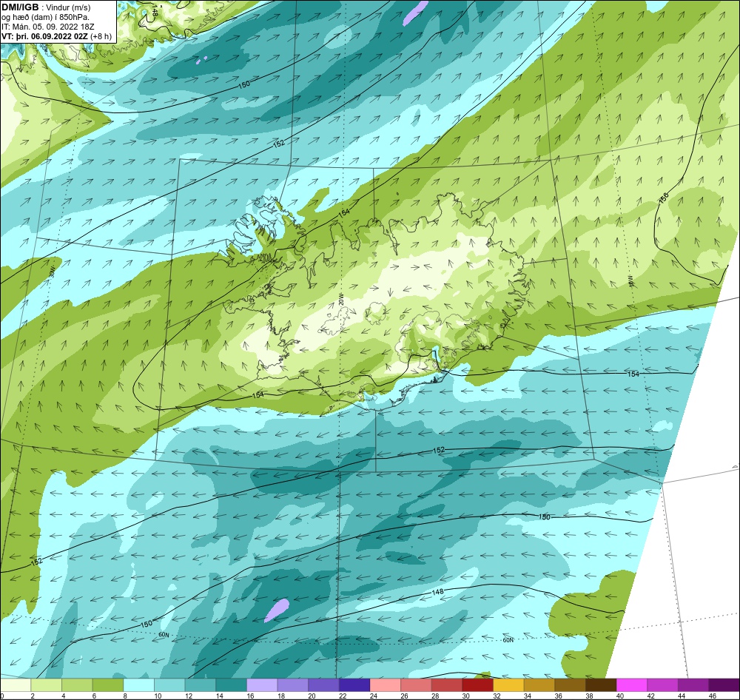Click the yellow-orange 32–34 legend swatch
The height and width of the screenshot is (700, 740).
(x=509, y=685)
